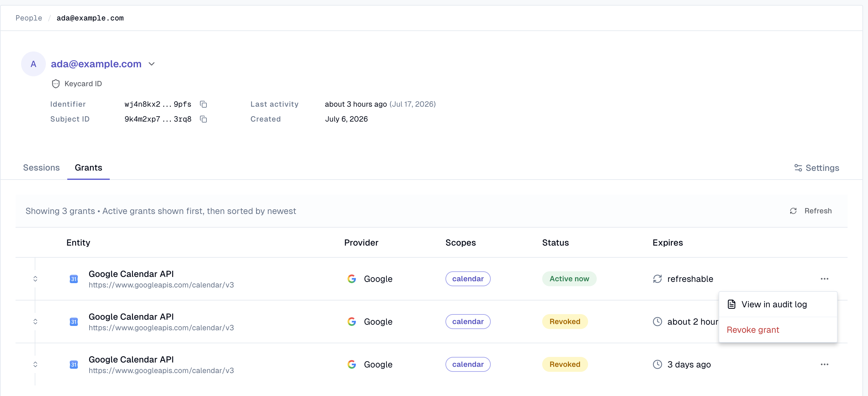The image size is (868, 396).
Task: Open more options for the 3 days ago grant
Action: pos(825,364)
